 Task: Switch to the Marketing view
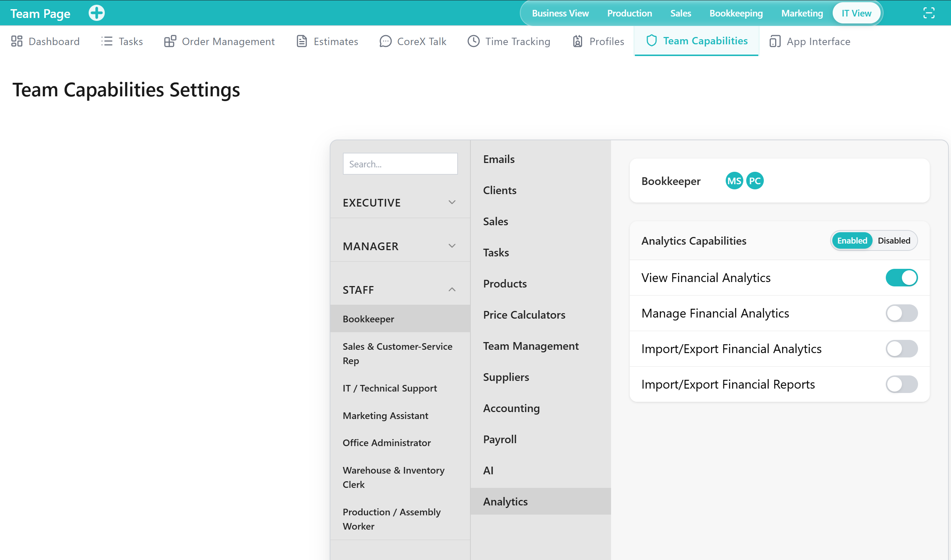click(802, 13)
